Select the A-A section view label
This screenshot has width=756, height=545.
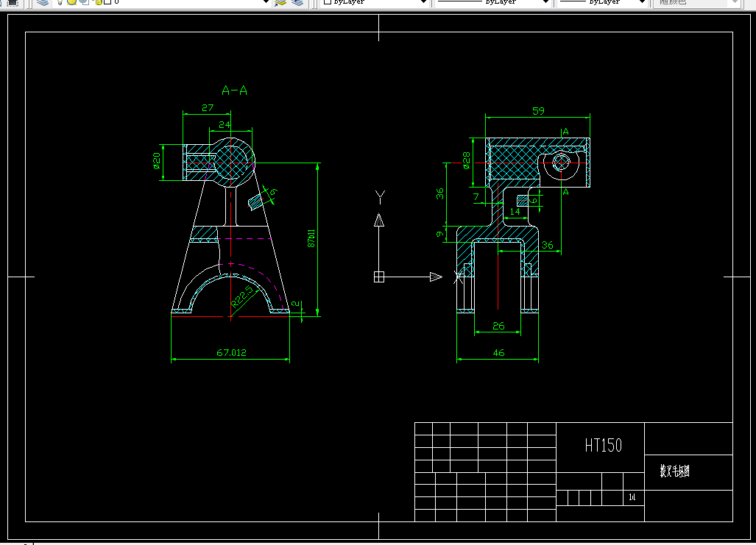[x=234, y=90]
